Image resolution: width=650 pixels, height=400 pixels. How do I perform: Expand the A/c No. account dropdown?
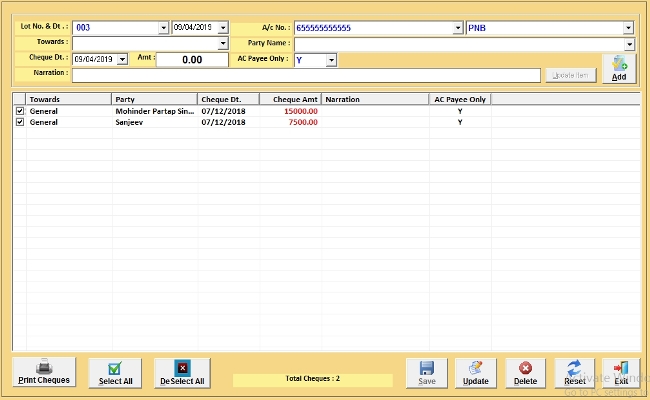pyautogui.click(x=458, y=28)
